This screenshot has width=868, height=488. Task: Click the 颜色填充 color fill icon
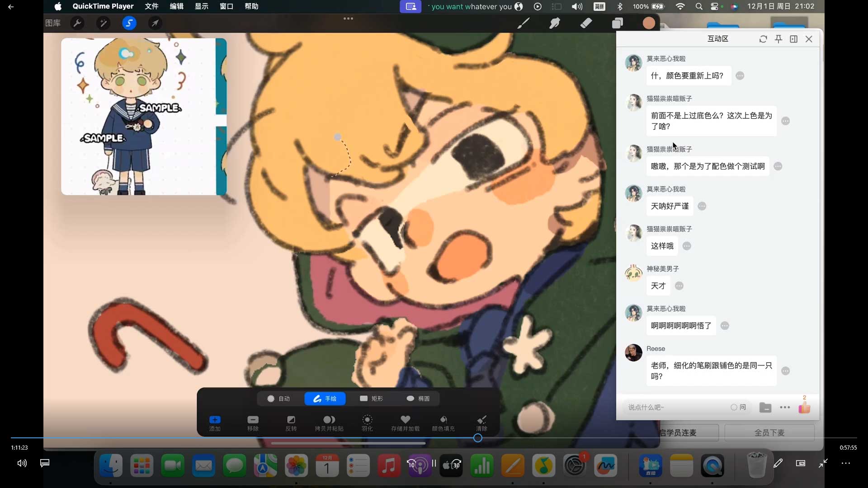click(x=443, y=420)
